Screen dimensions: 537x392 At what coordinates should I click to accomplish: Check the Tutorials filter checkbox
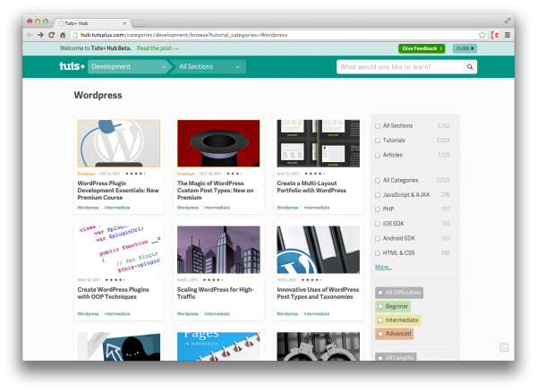click(x=378, y=141)
